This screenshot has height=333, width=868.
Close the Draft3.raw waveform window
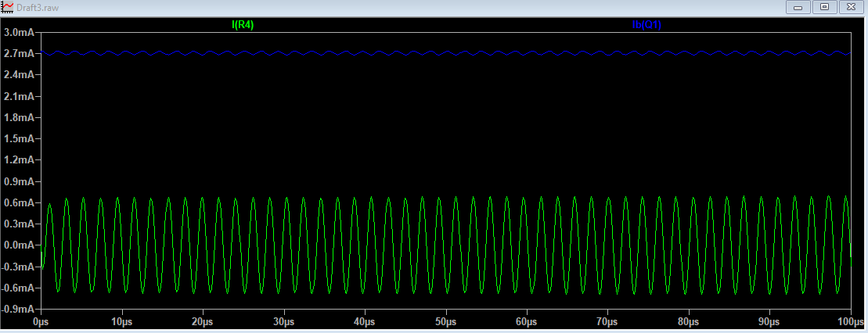pyautogui.click(x=852, y=7)
